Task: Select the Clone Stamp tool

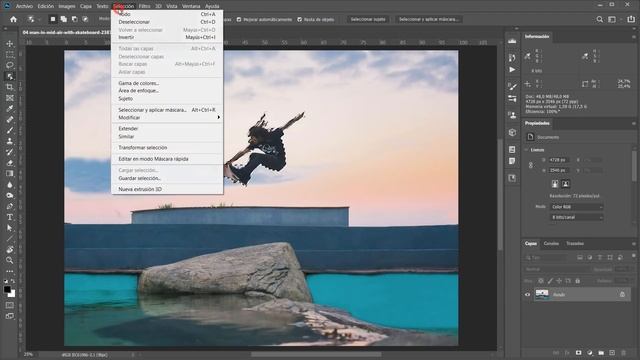Action: point(9,141)
